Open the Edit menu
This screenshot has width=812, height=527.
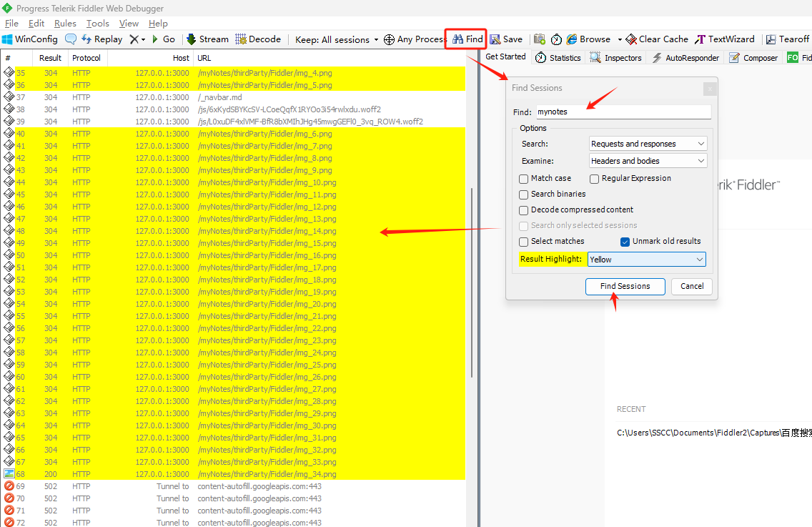coord(36,24)
